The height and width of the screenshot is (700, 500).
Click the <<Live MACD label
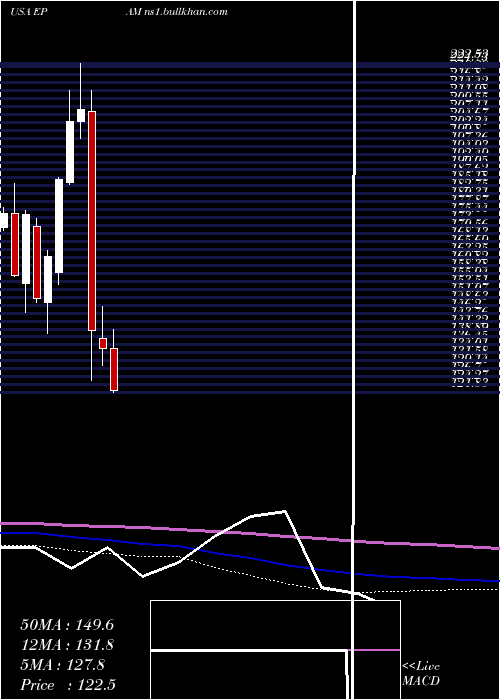coord(421,674)
